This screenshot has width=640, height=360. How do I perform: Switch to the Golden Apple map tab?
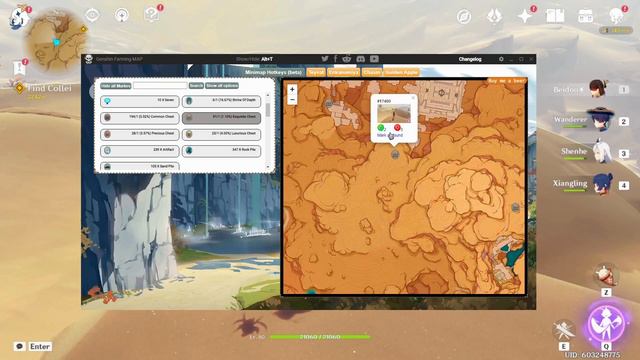pos(402,72)
